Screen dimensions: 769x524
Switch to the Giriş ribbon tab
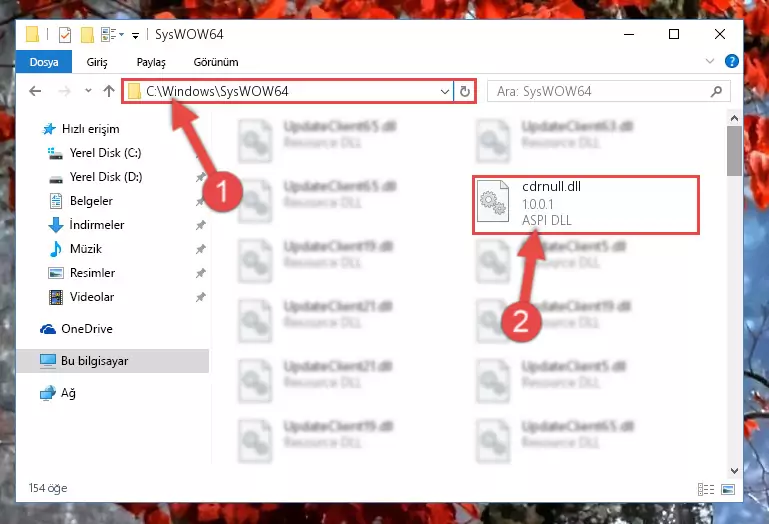[x=97, y=62]
